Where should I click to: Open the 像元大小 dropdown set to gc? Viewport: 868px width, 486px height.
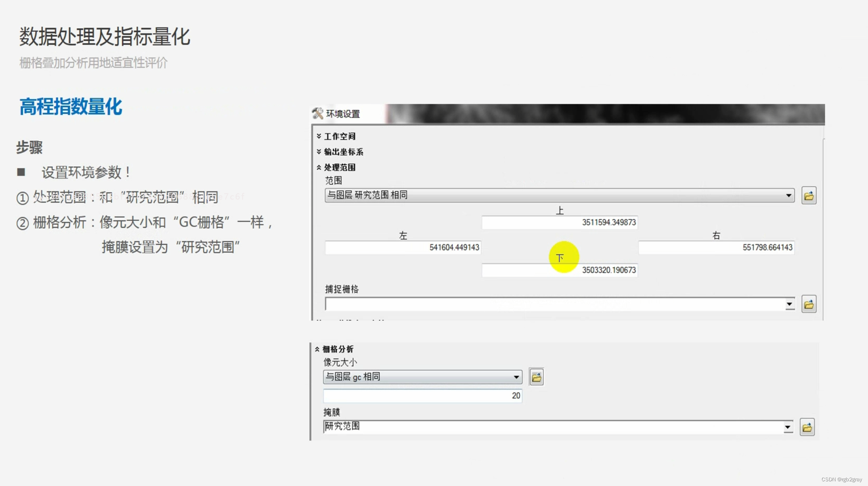point(516,377)
